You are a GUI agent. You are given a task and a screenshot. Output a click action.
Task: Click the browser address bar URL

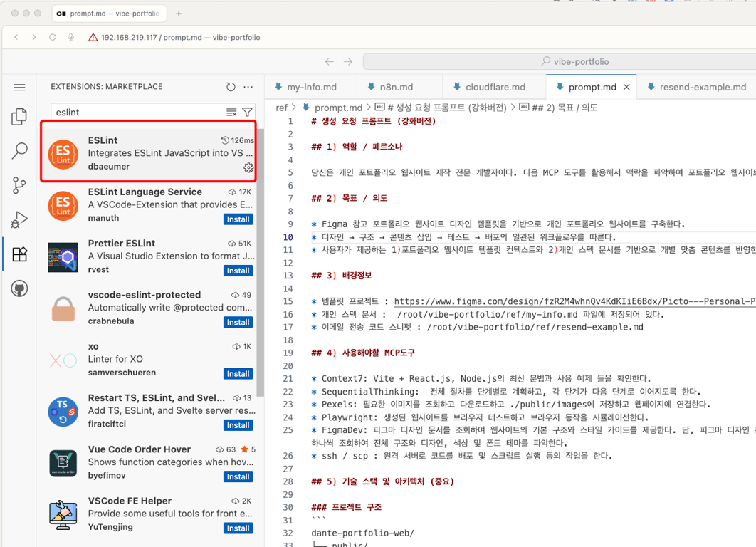pos(180,37)
